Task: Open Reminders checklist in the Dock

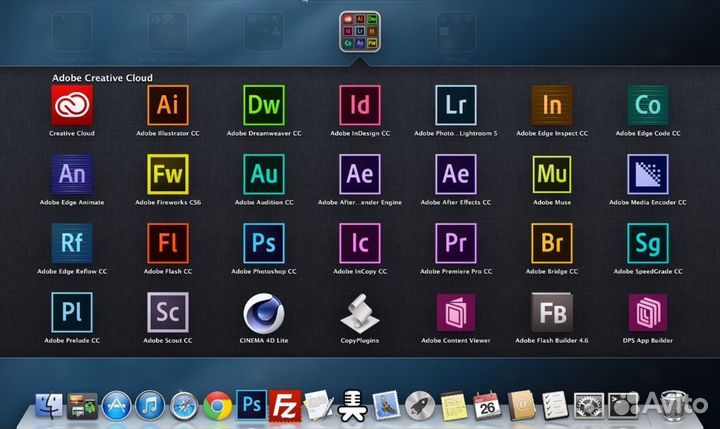Action: pos(555,405)
